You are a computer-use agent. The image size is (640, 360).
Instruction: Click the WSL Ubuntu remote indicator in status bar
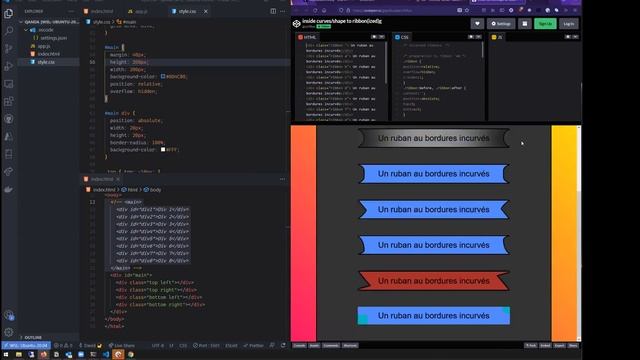(x=26, y=345)
